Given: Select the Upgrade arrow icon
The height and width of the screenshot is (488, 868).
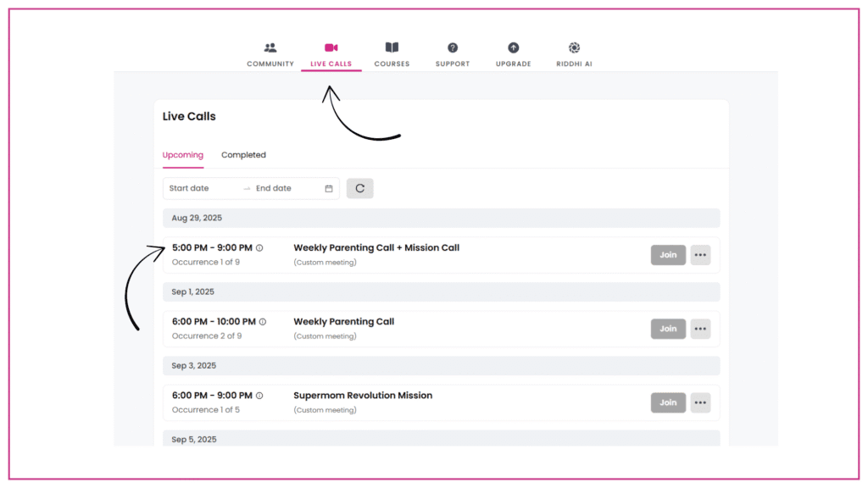Looking at the screenshot, I should [x=513, y=48].
